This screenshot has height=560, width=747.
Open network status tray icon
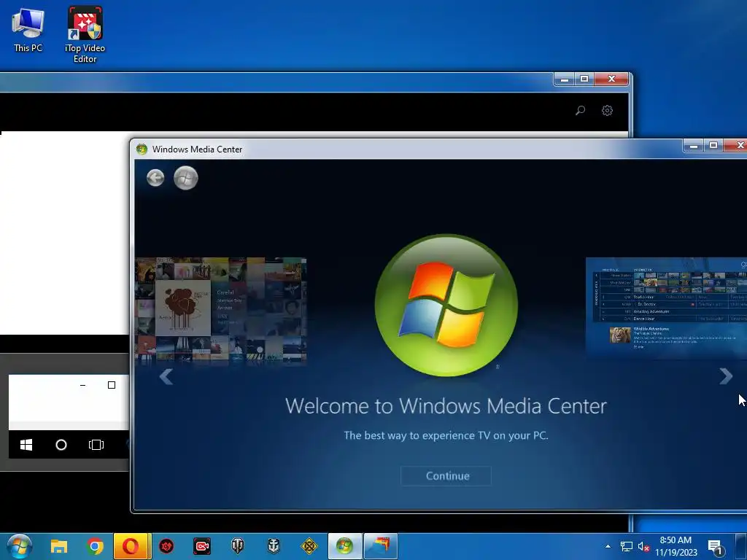pos(626,547)
